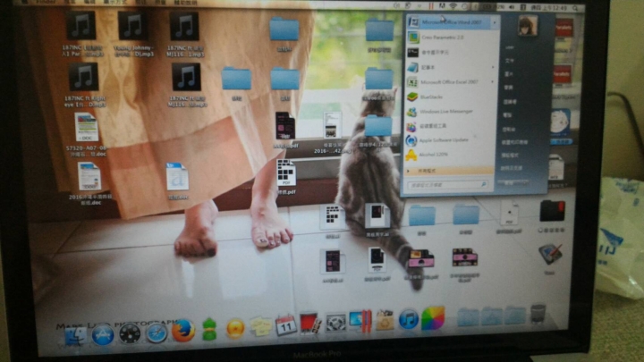Launch Firefox from the Dock
644x362 pixels.
coord(183,331)
